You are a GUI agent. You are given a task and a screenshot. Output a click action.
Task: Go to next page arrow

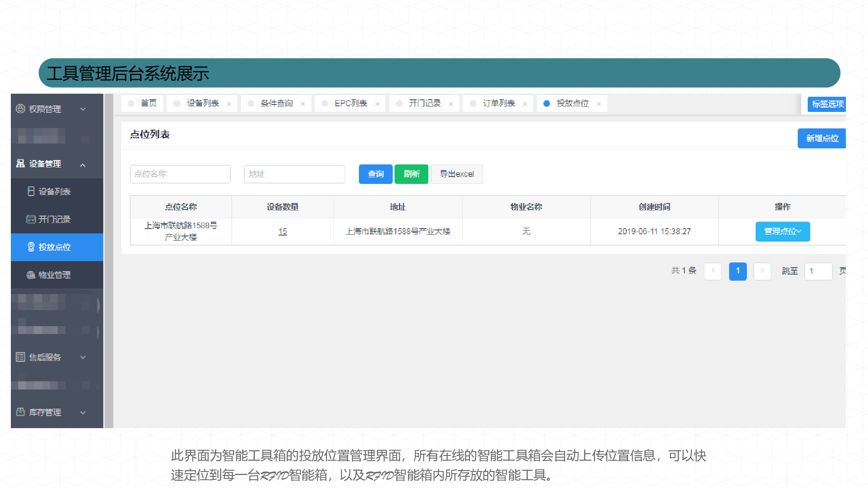point(762,271)
